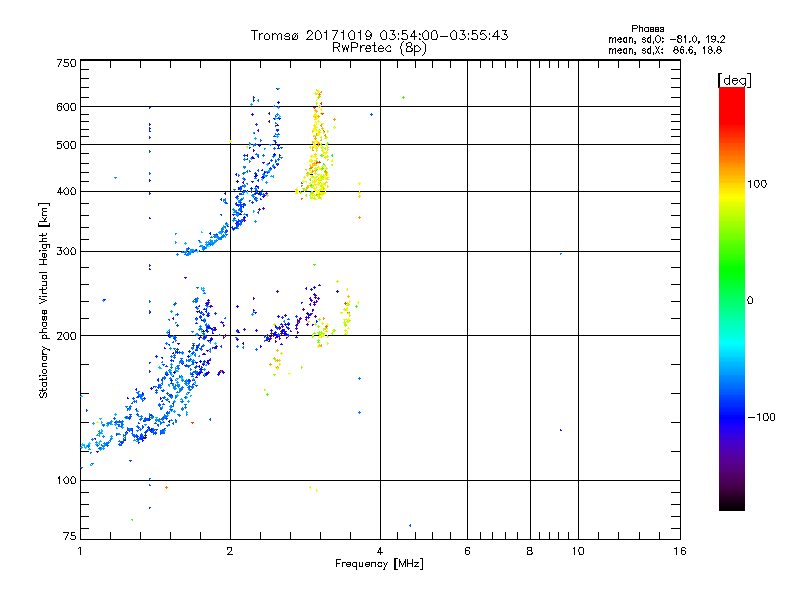Click the y-axis tick label '400'
This screenshot has height=600, width=800.
(x=66, y=192)
